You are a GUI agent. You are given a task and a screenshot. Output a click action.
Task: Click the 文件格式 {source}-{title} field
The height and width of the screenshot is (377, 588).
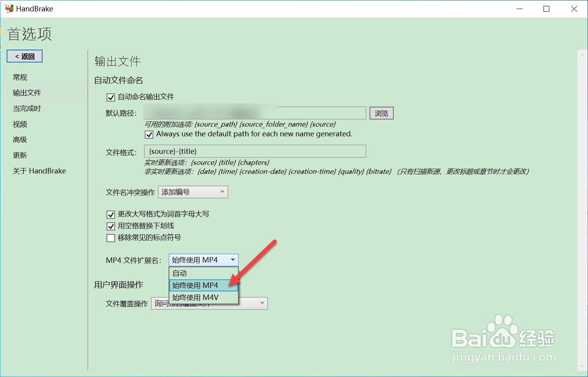tap(255, 151)
